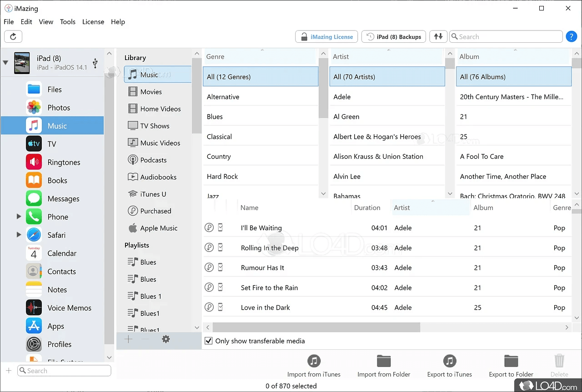582x392 pixels.
Task: Click the plus icon beside sidebar search
Action: (8, 371)
